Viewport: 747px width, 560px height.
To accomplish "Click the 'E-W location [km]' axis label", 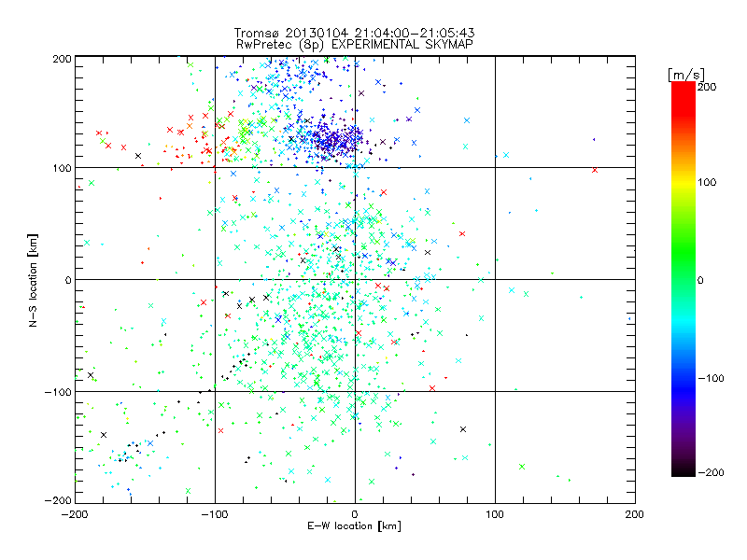I will click(x=354, y=525).
